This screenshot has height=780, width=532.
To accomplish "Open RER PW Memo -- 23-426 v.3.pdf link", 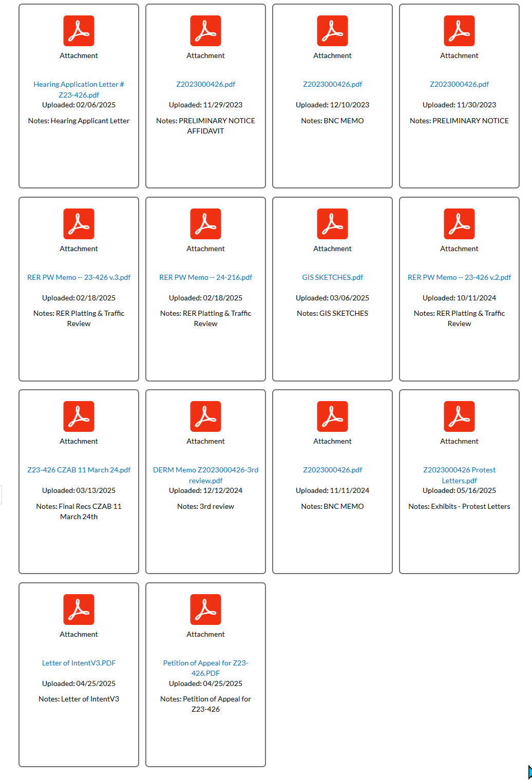I will [79, 277].
